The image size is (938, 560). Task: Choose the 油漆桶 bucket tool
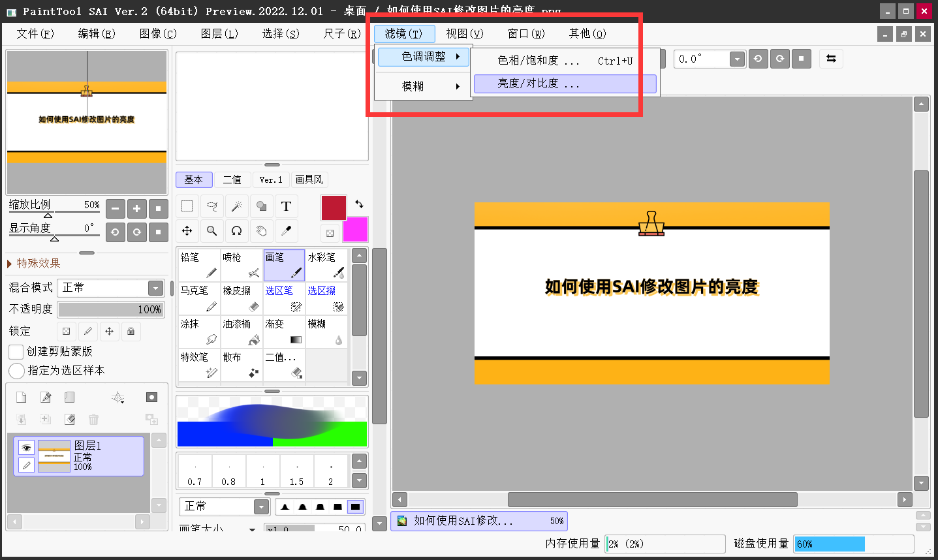coord(242,332)
